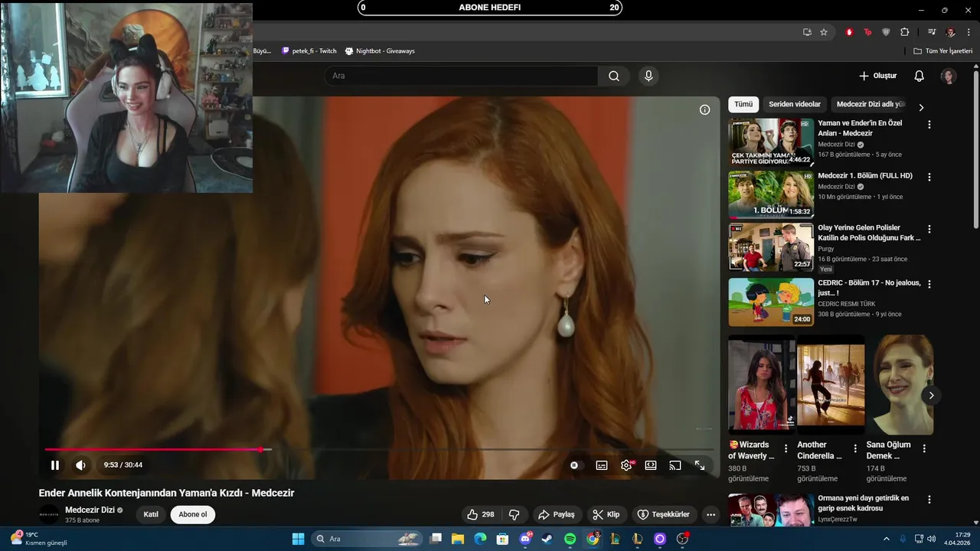Click the YouTube search field
The image size is (980, 551).
click(x=462, y=76)
